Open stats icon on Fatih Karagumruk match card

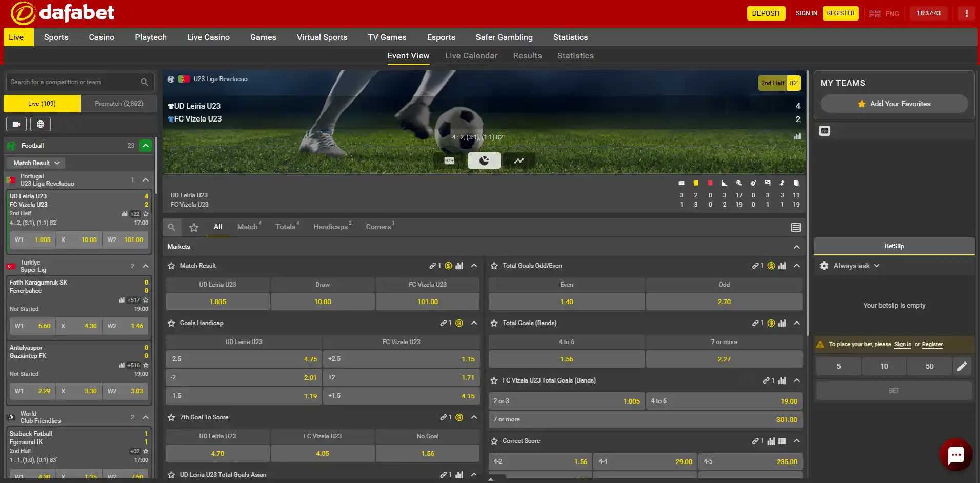122,300
